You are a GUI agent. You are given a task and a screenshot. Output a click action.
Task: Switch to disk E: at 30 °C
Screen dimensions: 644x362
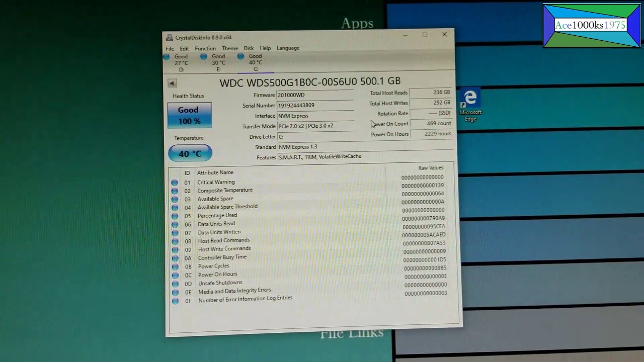pos(214,63)
